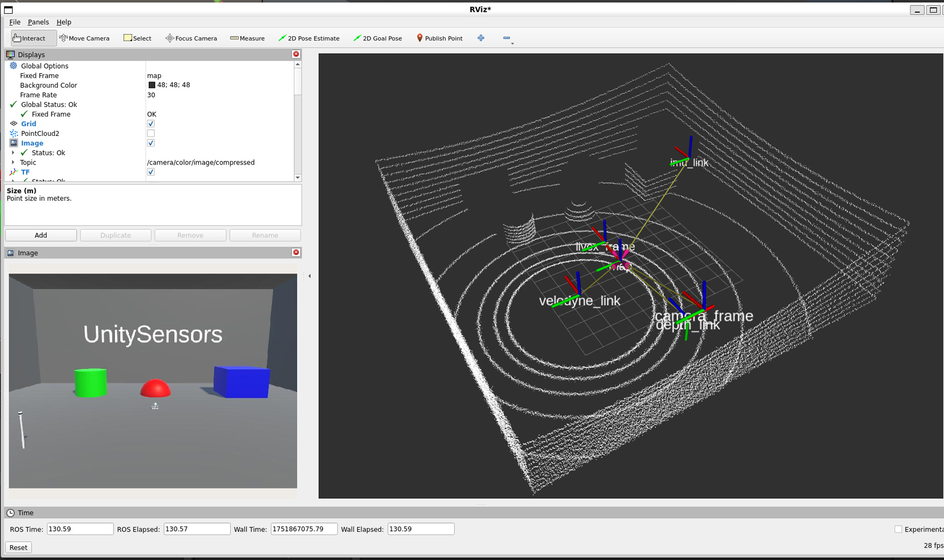Open the Panels menu

coord(38,22)
